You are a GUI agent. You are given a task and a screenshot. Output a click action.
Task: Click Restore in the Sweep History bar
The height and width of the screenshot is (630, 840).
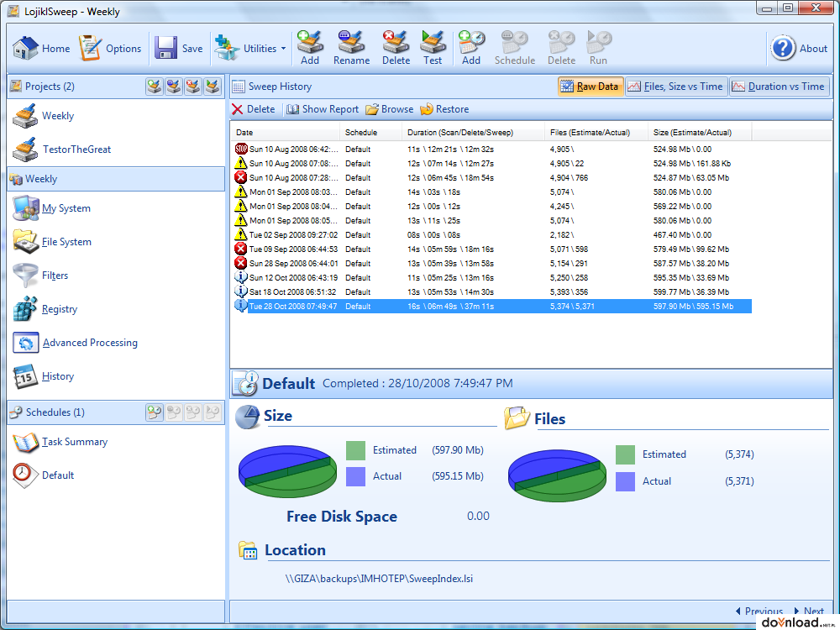445,109
